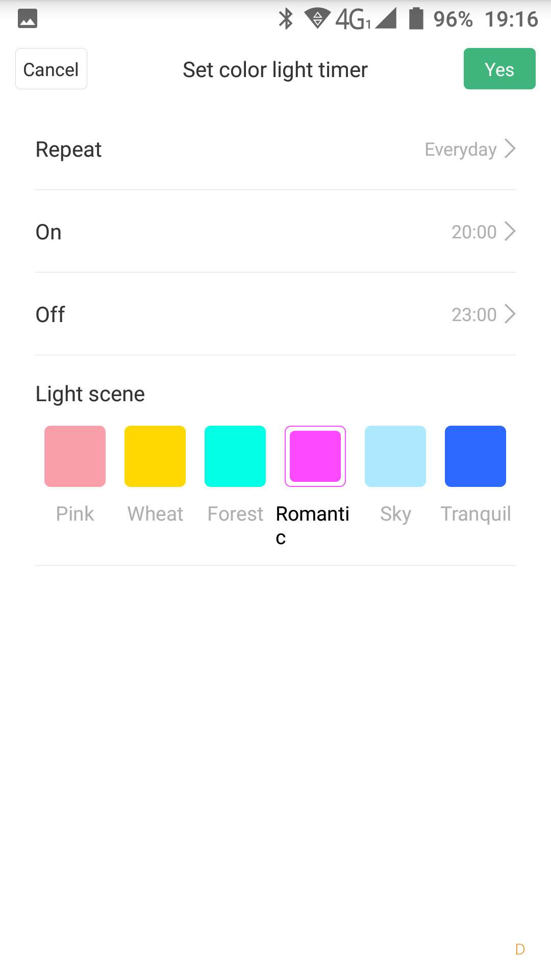Image resolution: width=551 pixels, height=980 pixels.
Task: Choose the Wheat yellow scene swatch
Action: click(x=155, y=456)
